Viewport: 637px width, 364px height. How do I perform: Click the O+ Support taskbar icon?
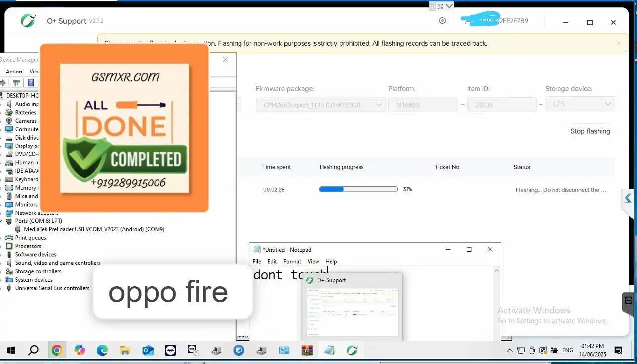tap(352, 350)
